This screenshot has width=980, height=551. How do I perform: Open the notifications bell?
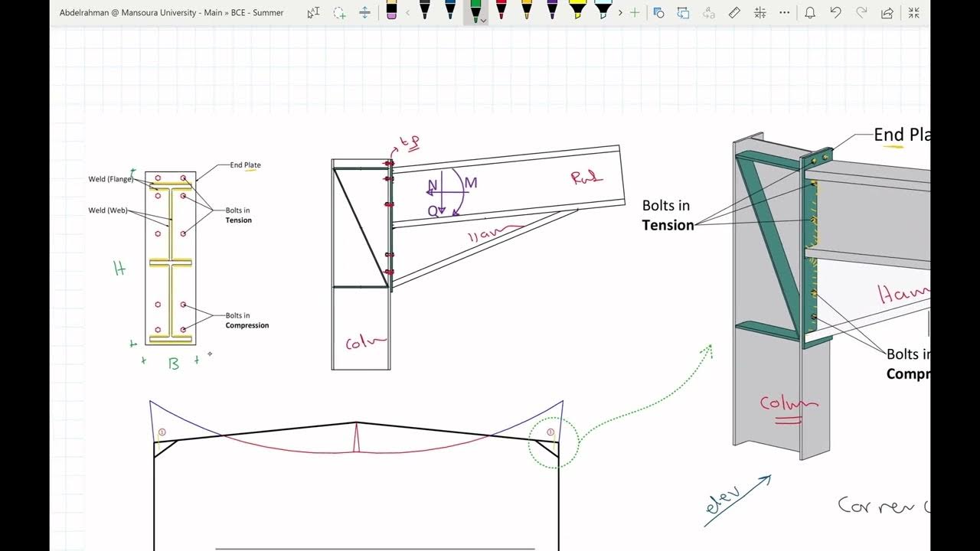tap(810, 12)
